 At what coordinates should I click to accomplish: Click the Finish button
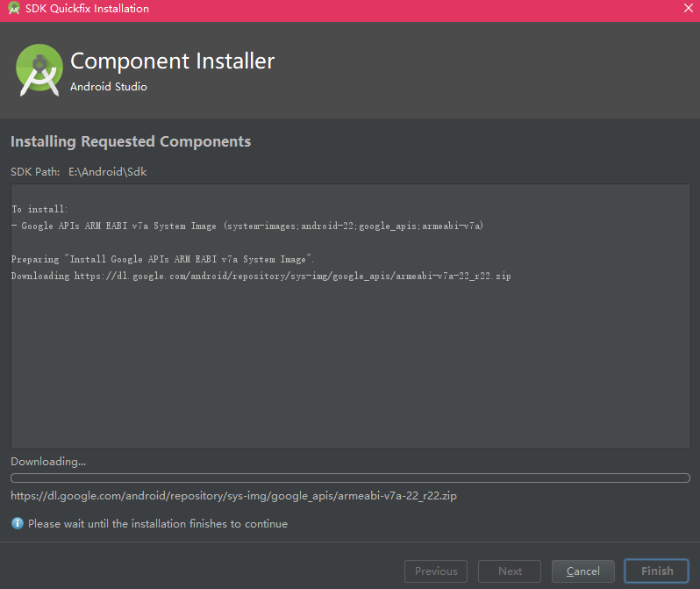(x=657, y=571)
